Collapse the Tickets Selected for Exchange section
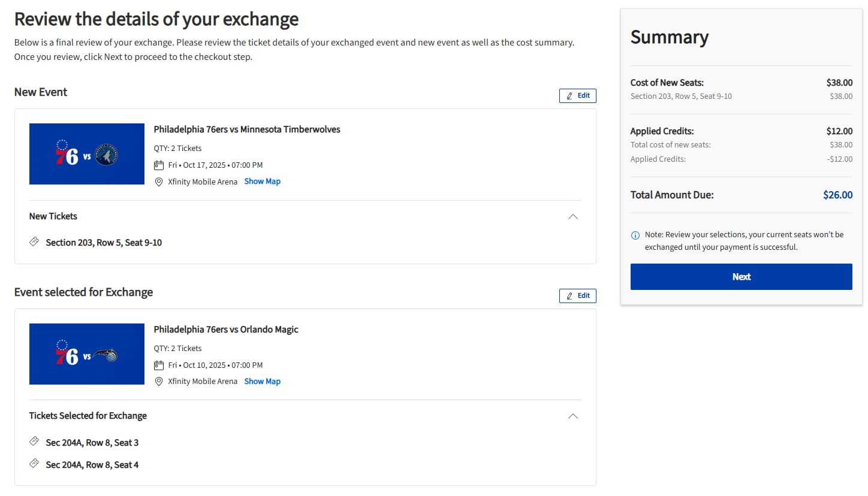Screen dimensions: 868x496 572,416
